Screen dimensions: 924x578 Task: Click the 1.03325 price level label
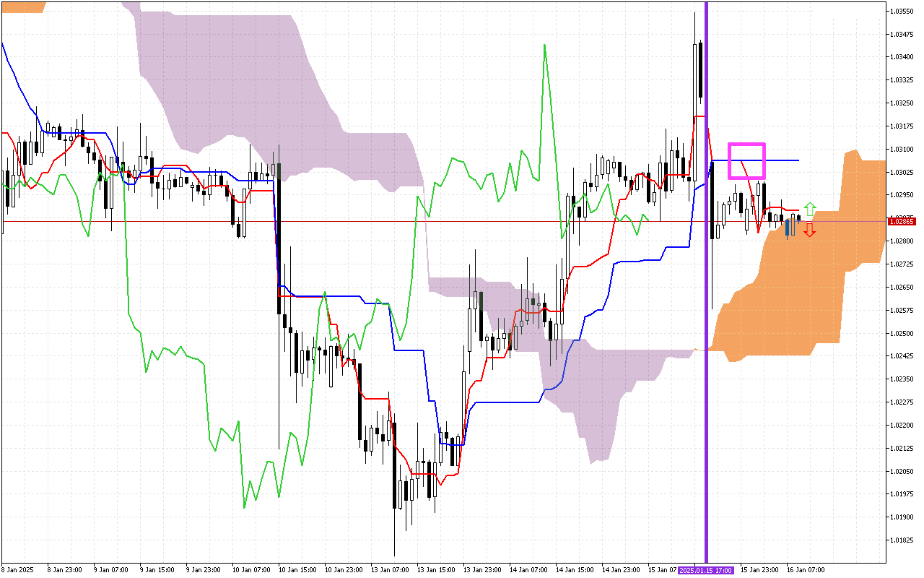pyautogui.click(x=902, y=80)
